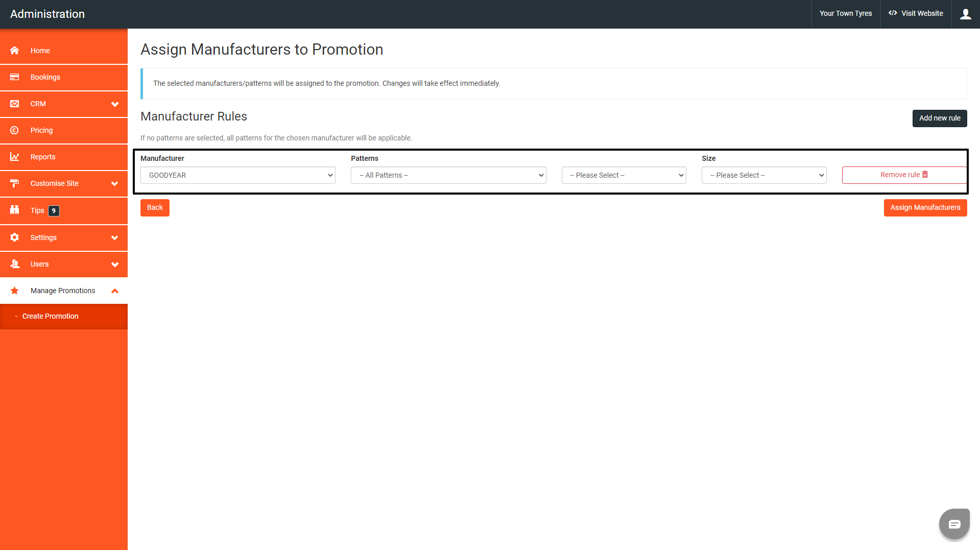Open the Bookings menu item
The width and height of the screenshot is (980, 550).
point(64,77)
